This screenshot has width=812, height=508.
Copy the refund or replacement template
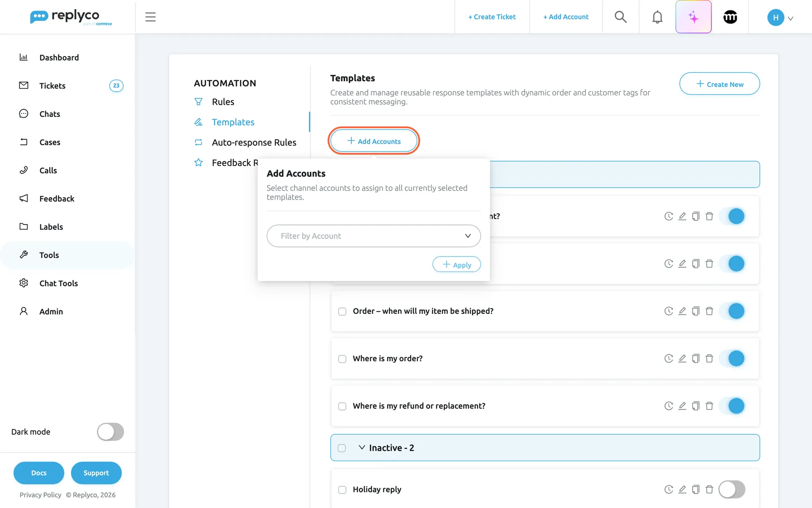[x=696, y=406]
